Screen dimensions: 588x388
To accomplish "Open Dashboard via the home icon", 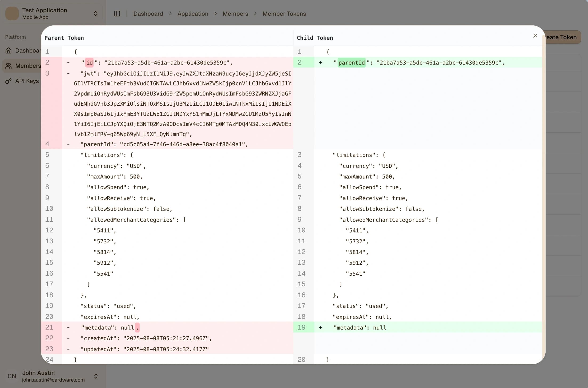I will point(9,50).
